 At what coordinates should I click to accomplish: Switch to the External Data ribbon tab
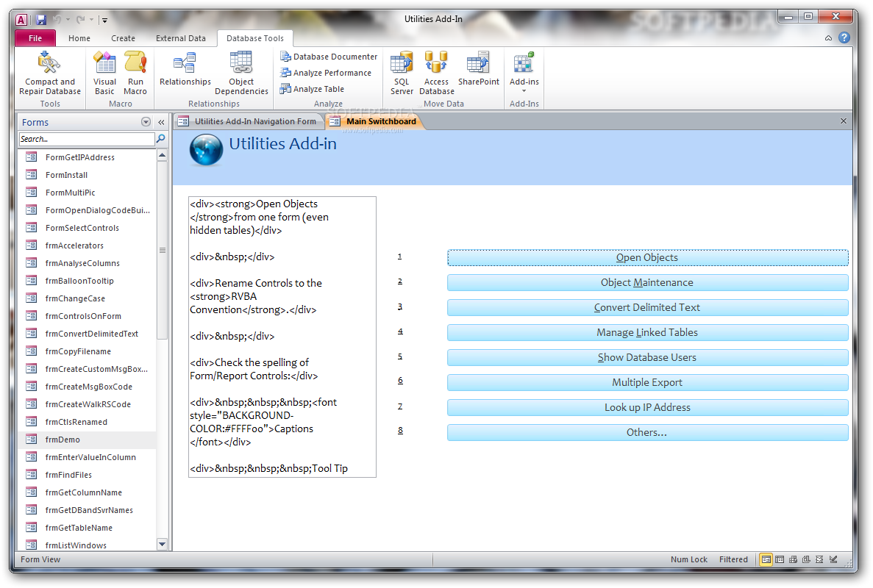click(x=180, y=38)
